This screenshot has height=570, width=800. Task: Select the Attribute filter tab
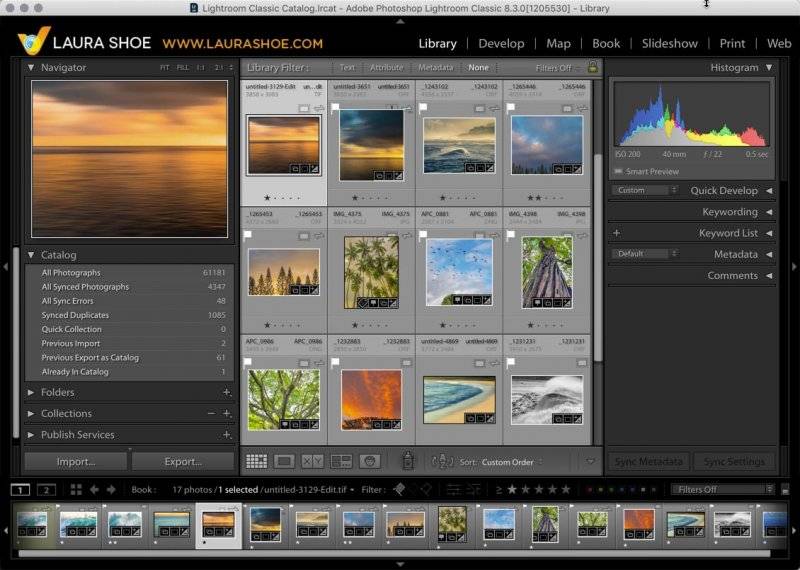pyautogui.click(x=386, y=67)
